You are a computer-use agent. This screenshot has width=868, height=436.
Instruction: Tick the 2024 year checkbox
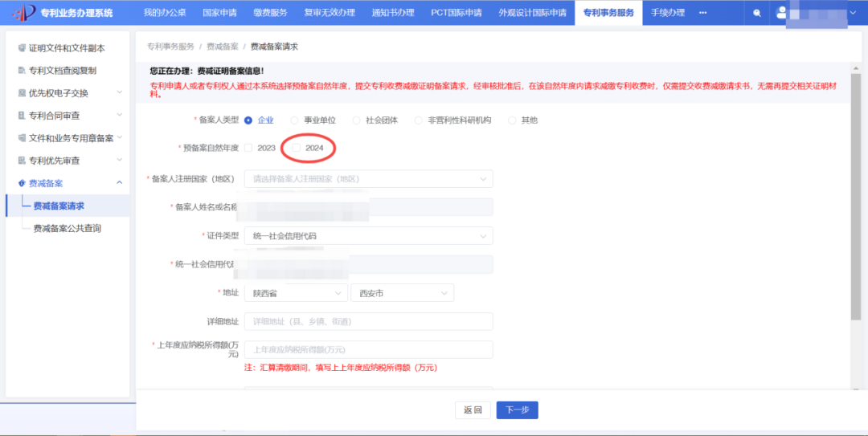[x=296, y=148]
